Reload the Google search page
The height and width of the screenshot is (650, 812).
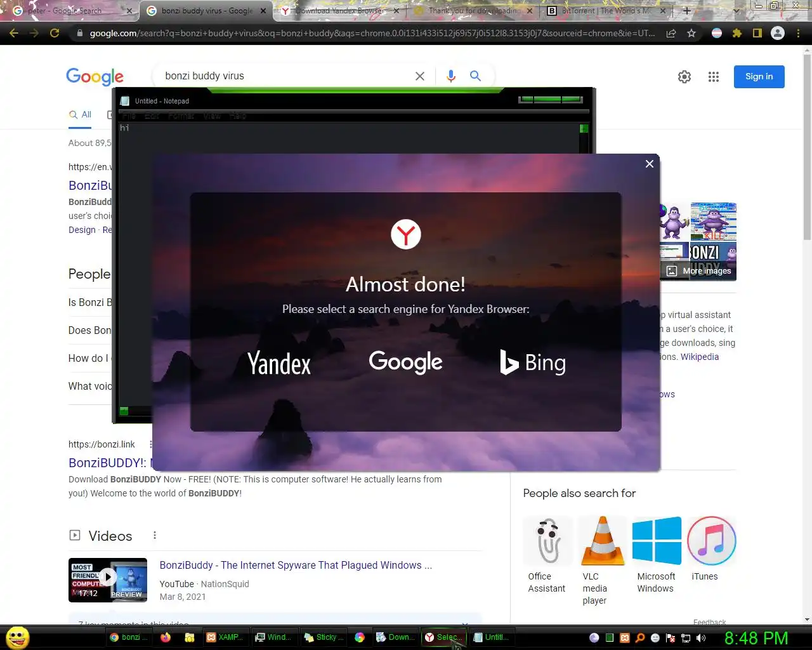pyautogui.click(x=55, y=33)
